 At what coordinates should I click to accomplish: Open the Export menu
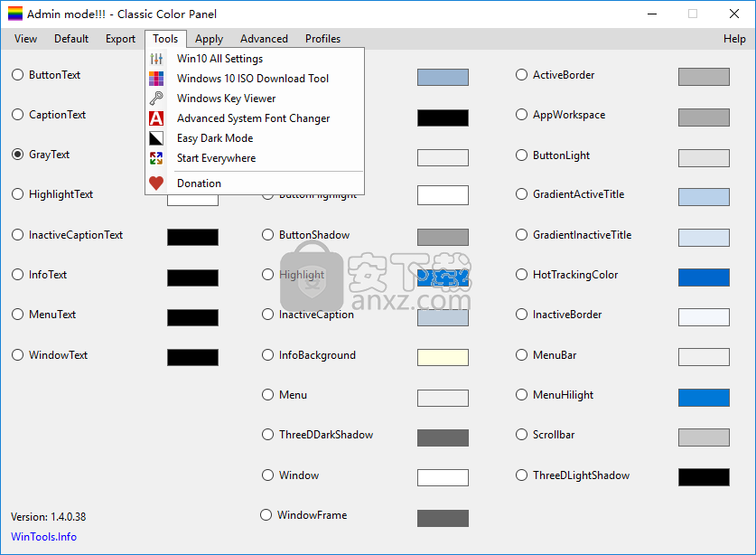[x=120, y=39]
